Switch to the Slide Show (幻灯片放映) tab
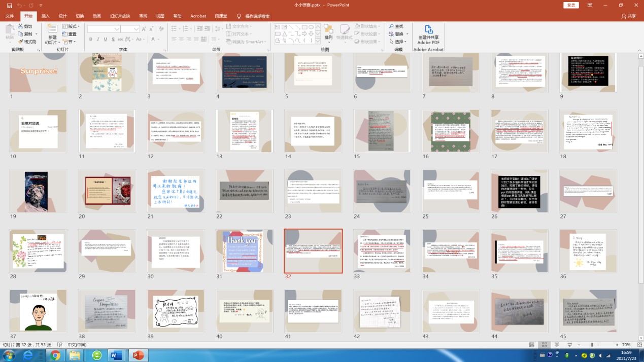Screen dimensions: 644x362 tap(119, 16)
